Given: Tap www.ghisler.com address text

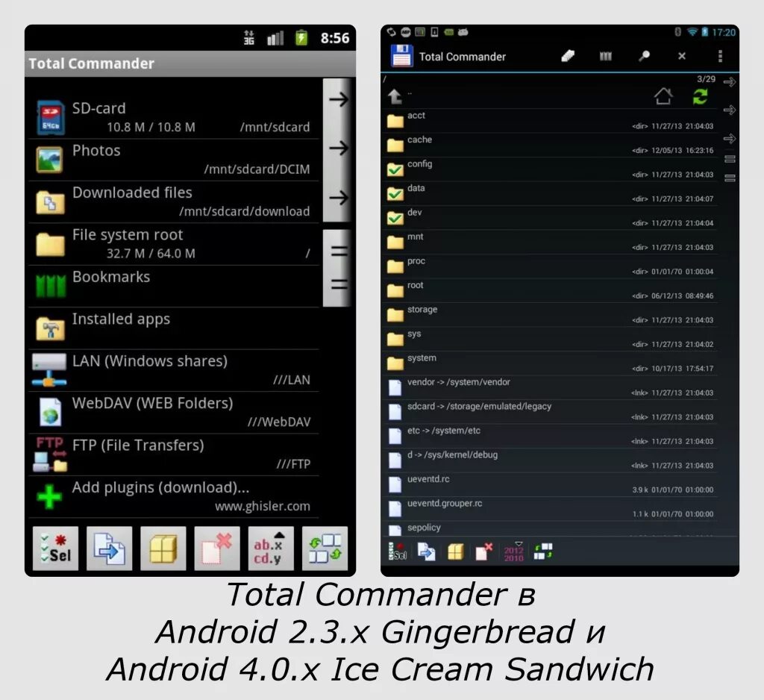Looking at the screenshot, I should pos(263,507).
